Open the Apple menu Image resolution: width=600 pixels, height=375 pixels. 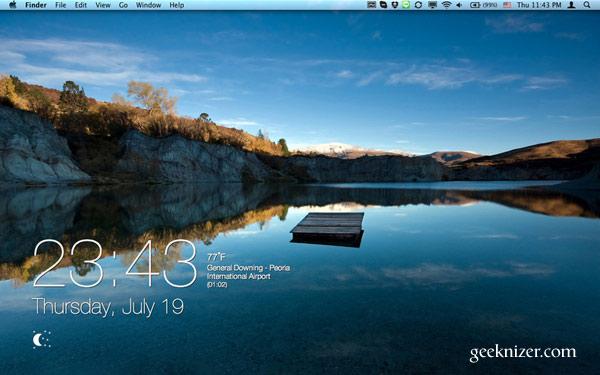coord(12,5)
